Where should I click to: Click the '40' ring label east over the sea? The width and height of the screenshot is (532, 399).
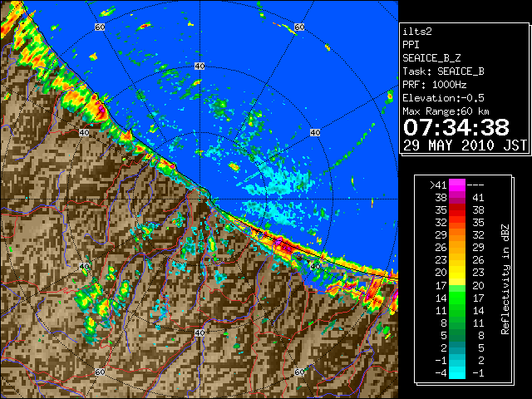(315, 133)
